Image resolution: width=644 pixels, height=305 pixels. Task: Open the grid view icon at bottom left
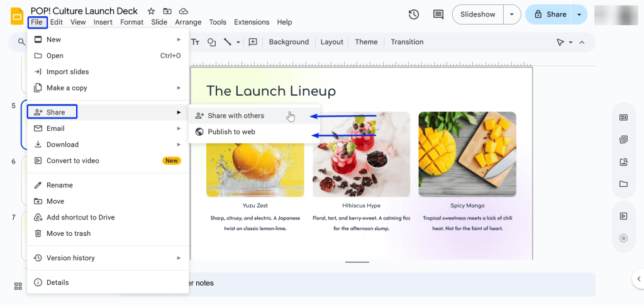18,286
